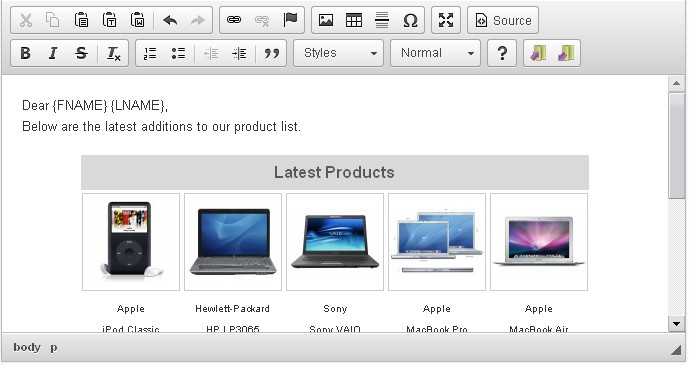The width and height of the screenshot is (690, 366).
Task: Click the Hewlett-Packard brand label
Action: pos(232,308)
